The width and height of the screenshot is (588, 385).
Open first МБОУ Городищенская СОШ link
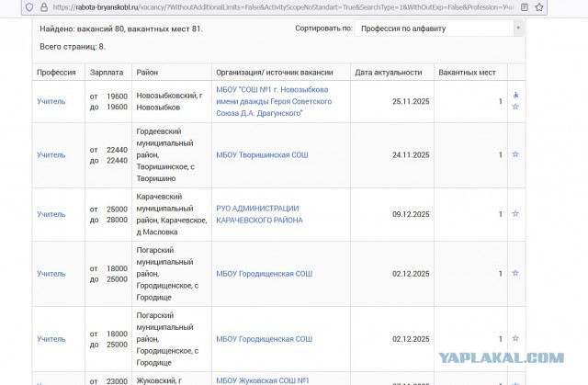pos(264,274)
